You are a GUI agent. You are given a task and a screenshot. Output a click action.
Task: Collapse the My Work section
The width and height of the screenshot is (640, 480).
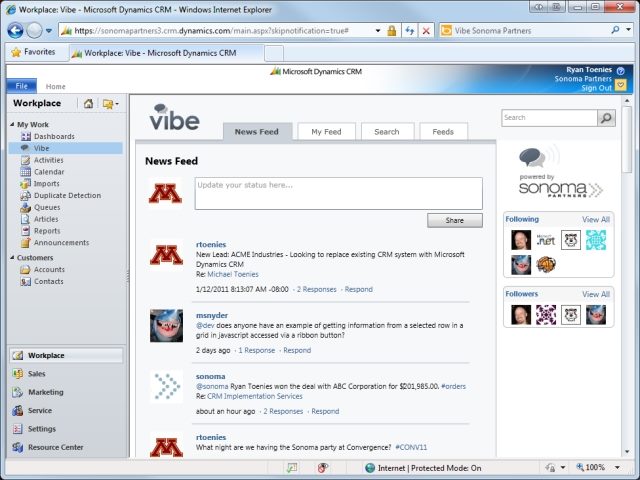[x=12, y=124]
